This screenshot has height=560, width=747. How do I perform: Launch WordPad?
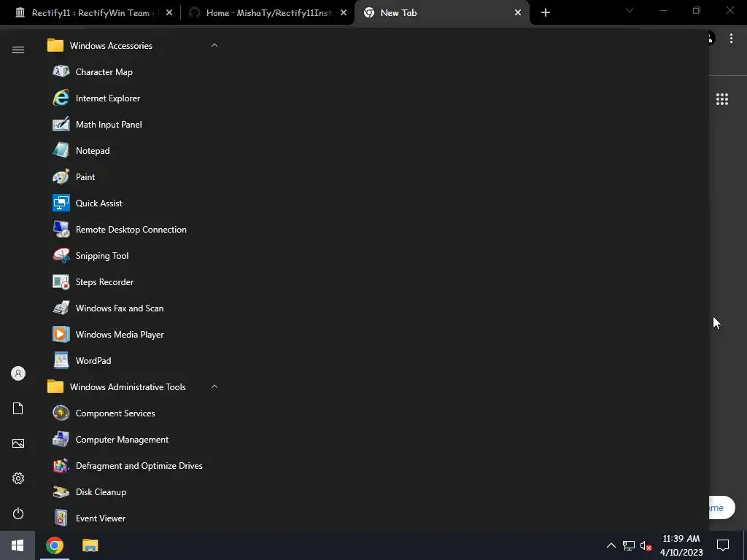coord(133,360)
